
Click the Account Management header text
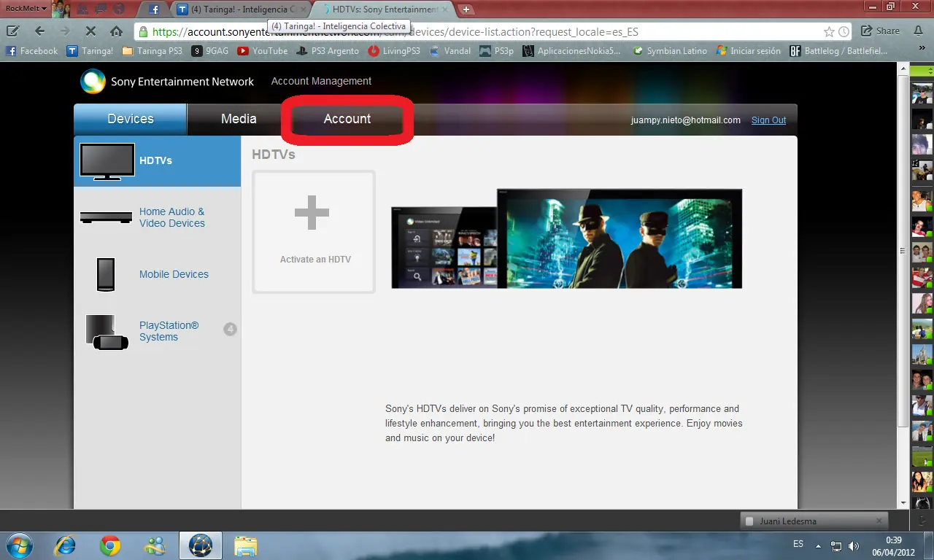321,81
